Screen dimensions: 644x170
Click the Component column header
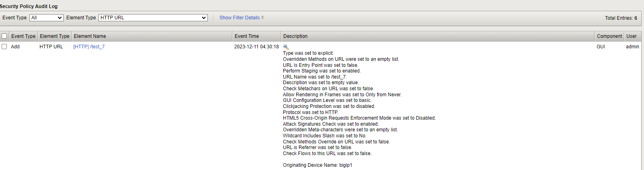pos(609,36)
